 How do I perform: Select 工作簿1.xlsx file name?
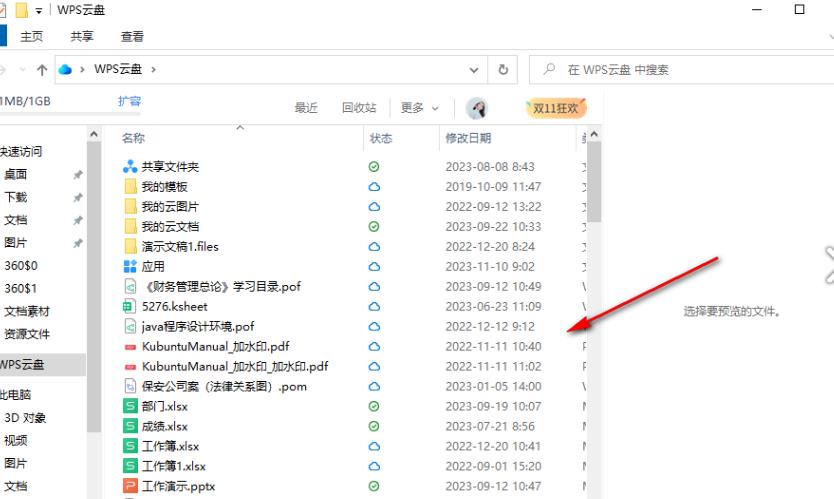click(173, 467)
